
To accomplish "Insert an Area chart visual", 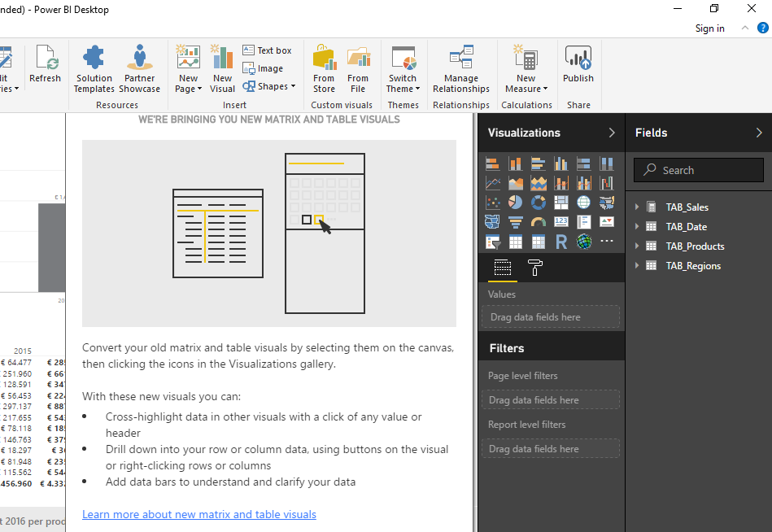I will [516, 183].
